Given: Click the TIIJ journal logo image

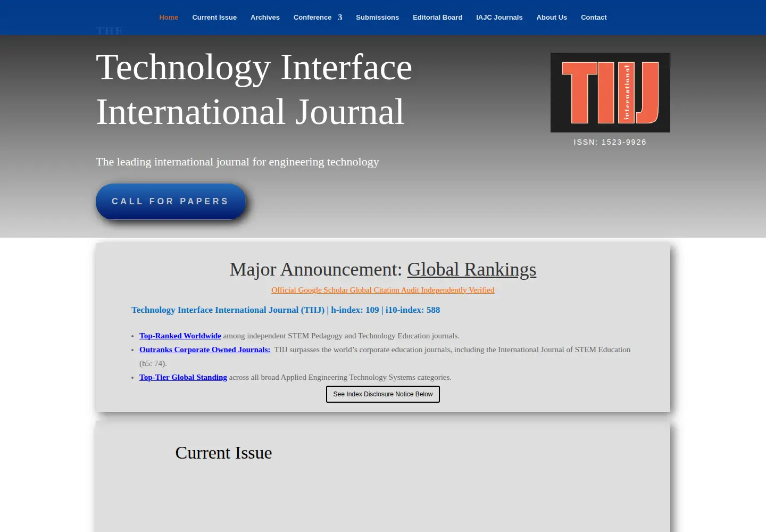Looking at the screenshot, I should coord(610,93).
